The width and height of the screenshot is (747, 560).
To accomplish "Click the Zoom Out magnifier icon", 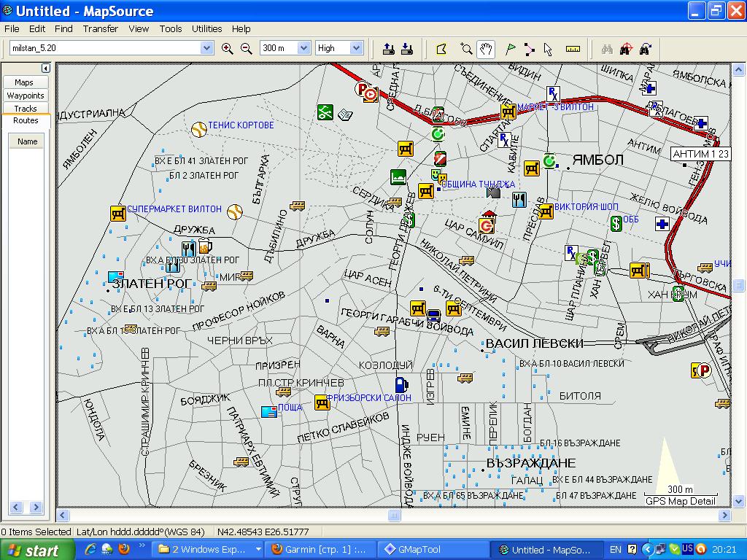I will pyautogui.click(x=247, y=48).
